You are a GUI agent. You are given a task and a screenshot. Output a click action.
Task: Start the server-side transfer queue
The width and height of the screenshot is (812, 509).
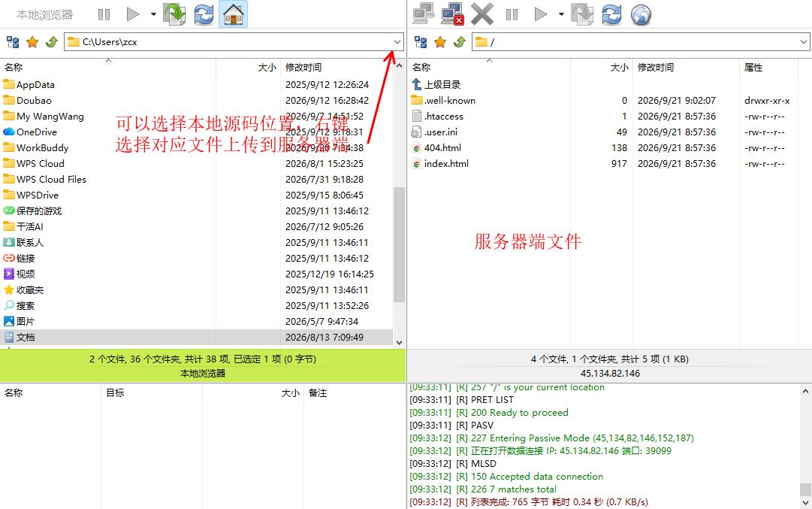click(x=541, y=14)
